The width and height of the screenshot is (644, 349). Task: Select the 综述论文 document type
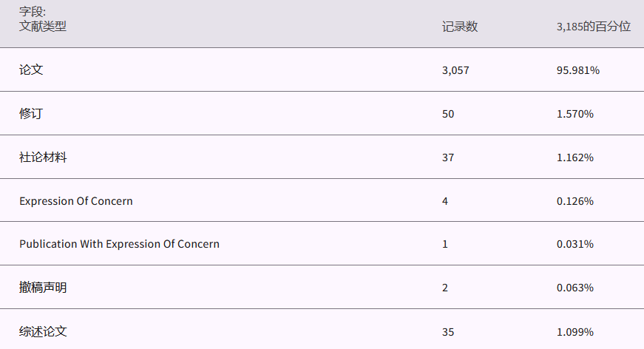[x=43, y=331]
